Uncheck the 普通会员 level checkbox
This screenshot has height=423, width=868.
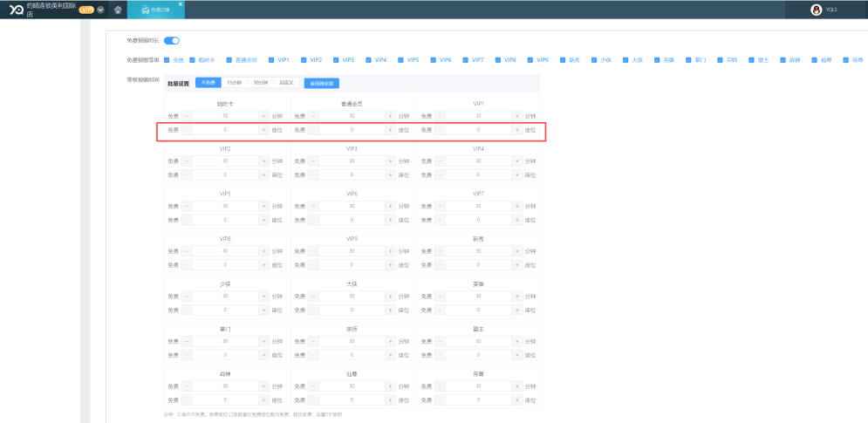point(229,60)
